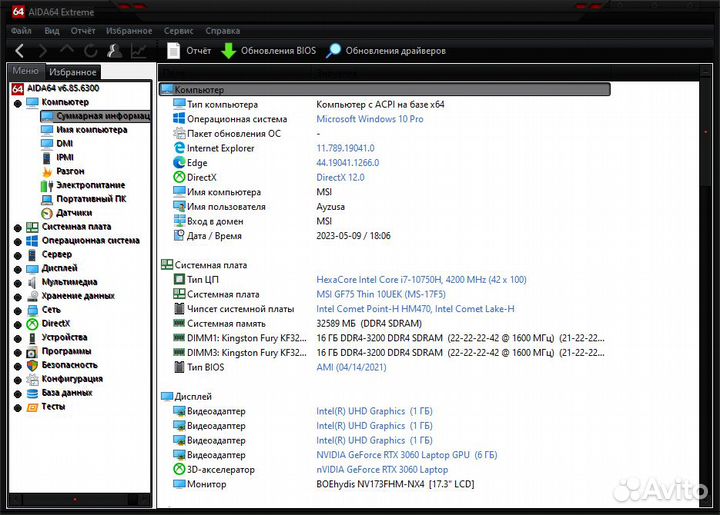720x515 pixels.
Task: Click the Электропитание battery icon
Action: 47,185
